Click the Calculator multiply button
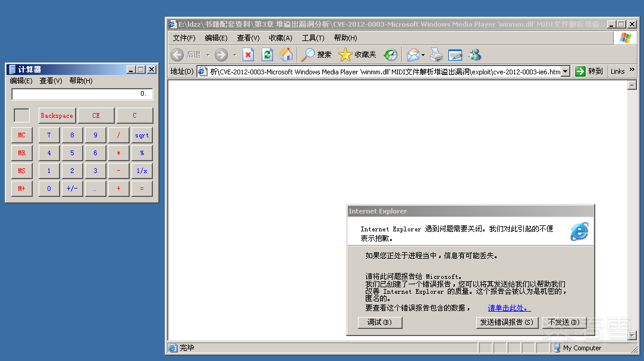The height and width of the screenshot is (361, 644). [x=118, y=153]
